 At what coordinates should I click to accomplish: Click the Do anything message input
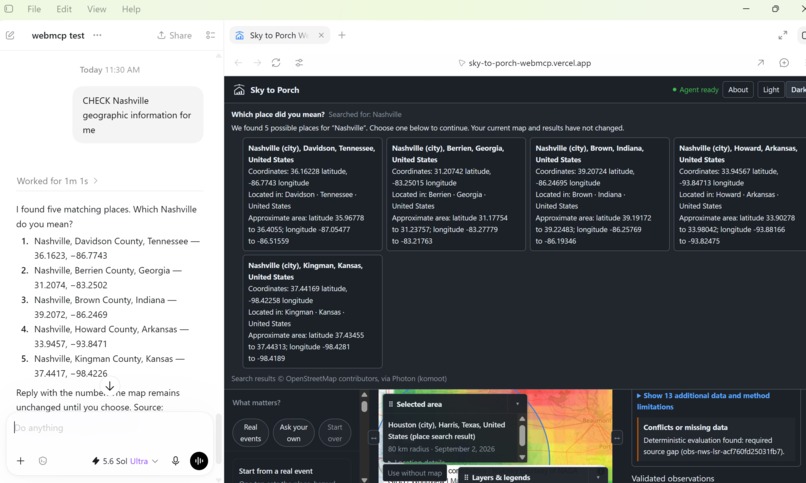[109, 428]
